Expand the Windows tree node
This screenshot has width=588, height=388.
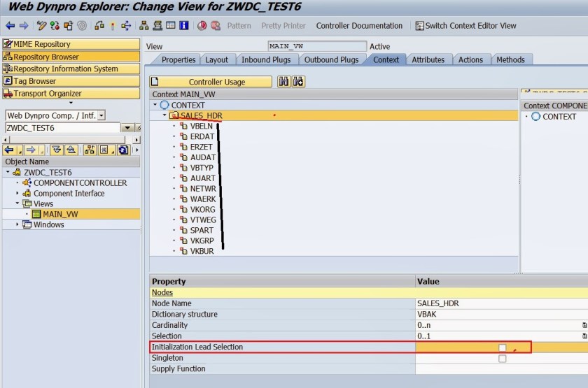tap(17, 224)
